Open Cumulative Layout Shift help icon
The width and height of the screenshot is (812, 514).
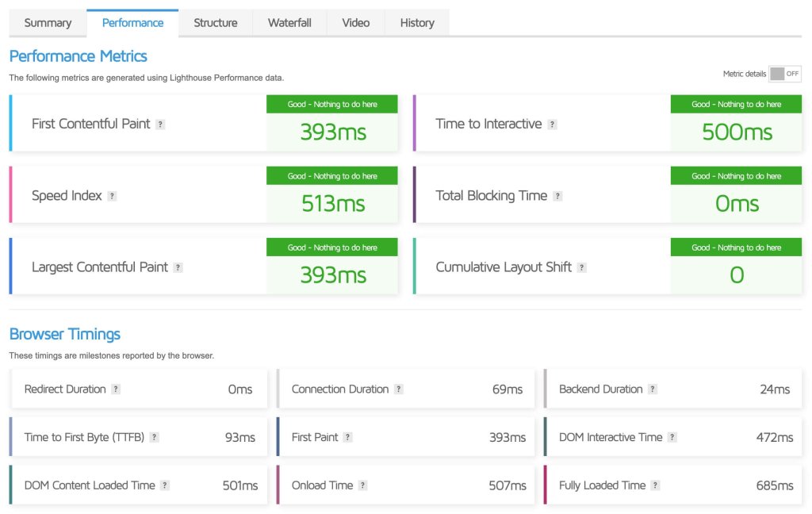tap(582, 267)
